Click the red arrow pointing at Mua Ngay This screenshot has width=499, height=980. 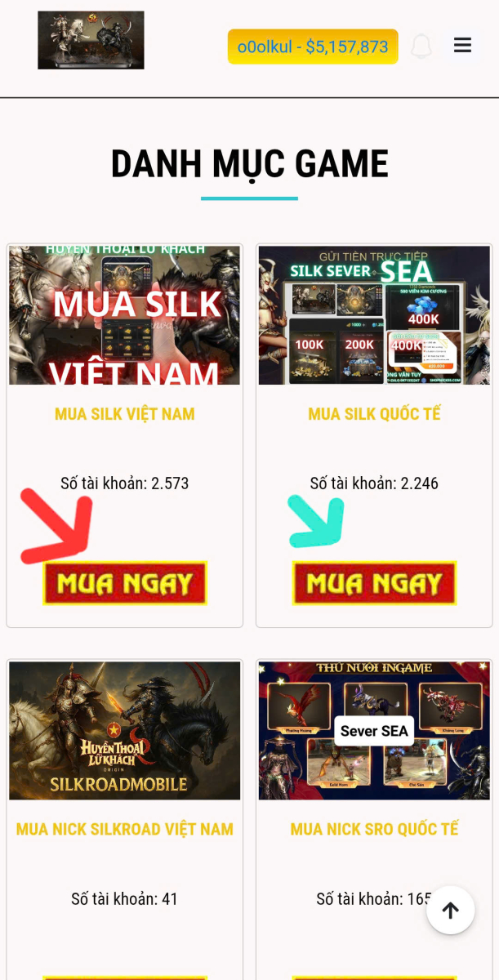pyautogui.click(x=56, y=527)
